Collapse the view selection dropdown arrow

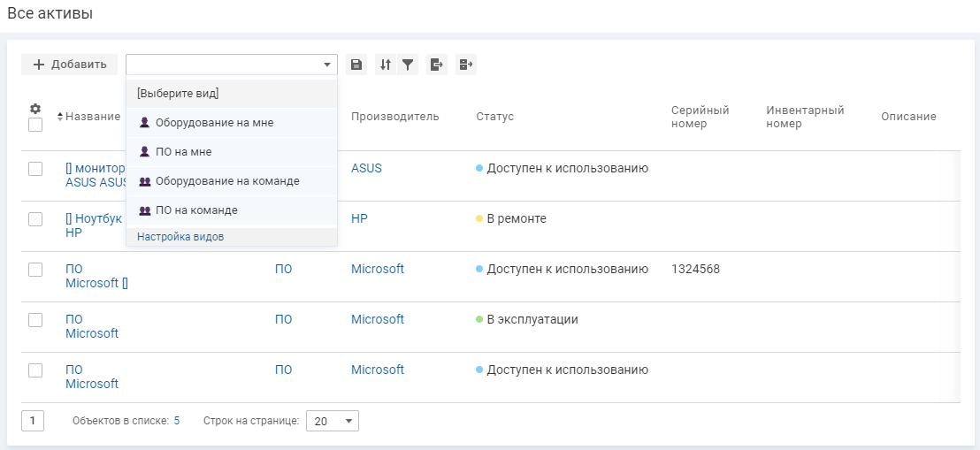pos(327,65)
